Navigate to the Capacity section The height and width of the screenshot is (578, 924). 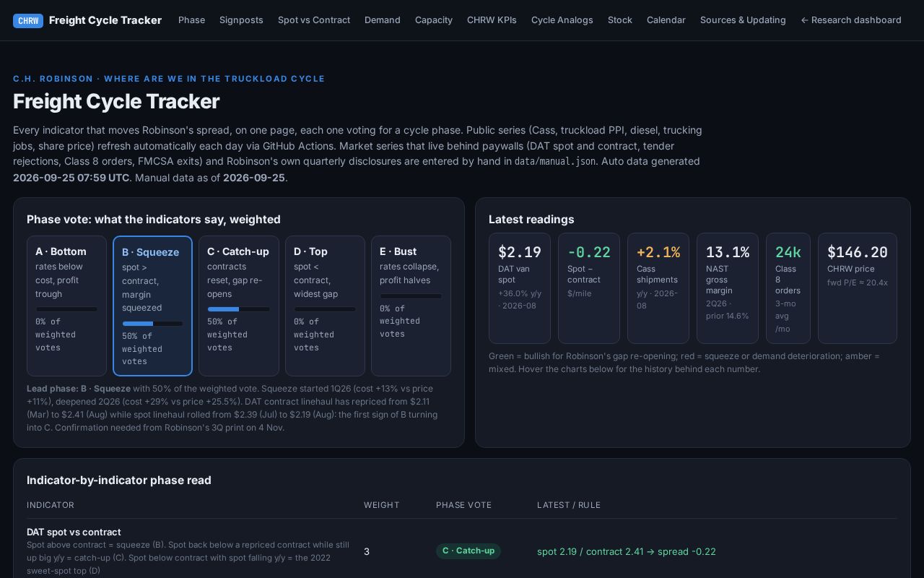pos(434,20)
